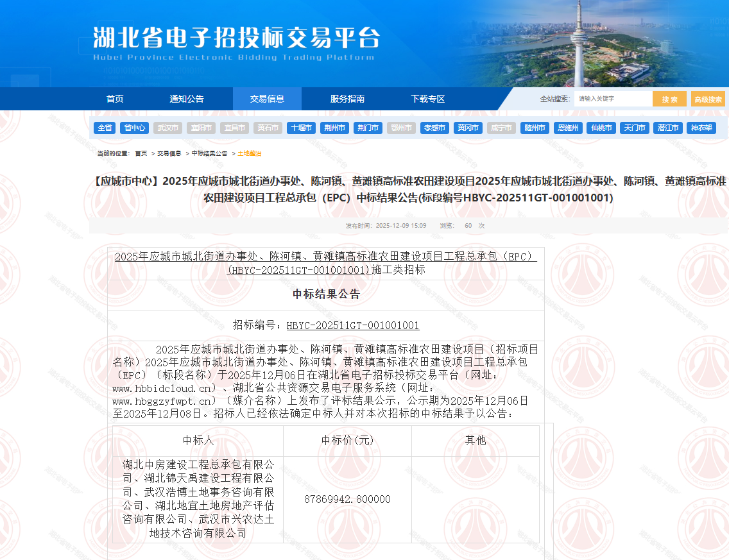729x560 pixels.
Task: 点击搜索按钮
Action: [669, 99]
